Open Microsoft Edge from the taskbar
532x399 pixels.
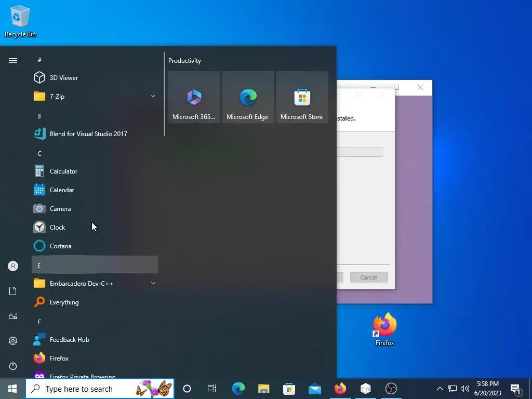(238, 389)
